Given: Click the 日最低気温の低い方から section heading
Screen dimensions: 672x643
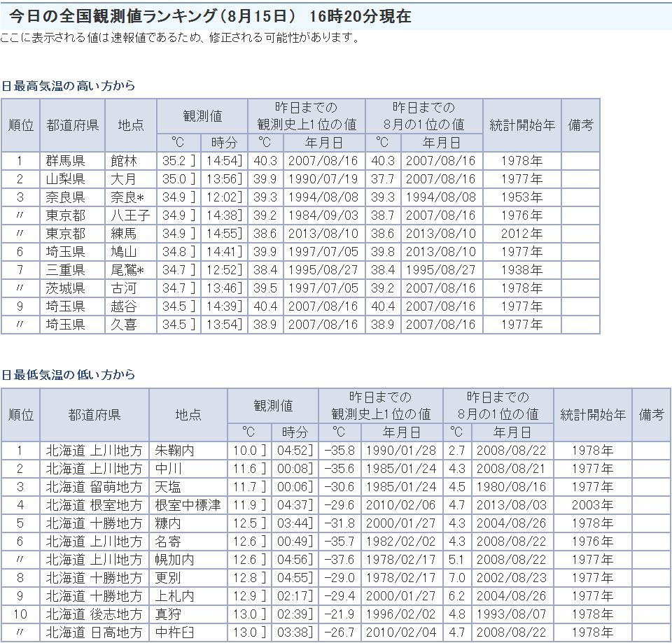Looking at the screenshot, I should pyautogui.click(x=68, y=375).
